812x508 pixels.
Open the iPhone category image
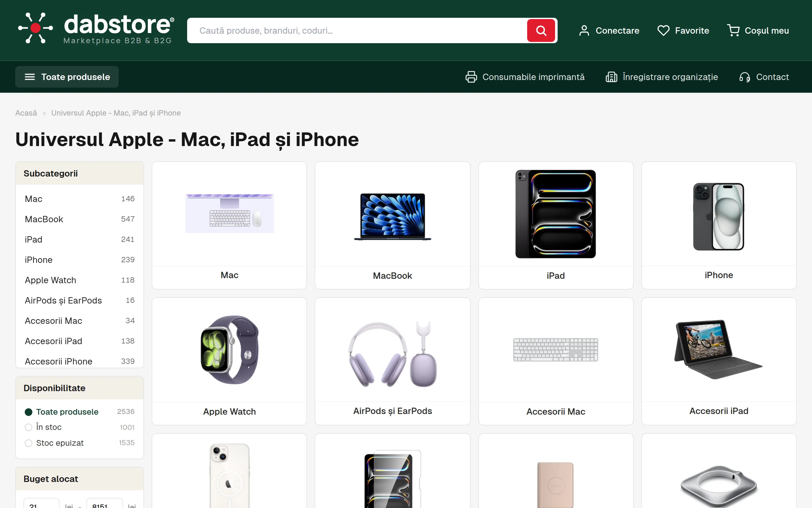point(719,217)
